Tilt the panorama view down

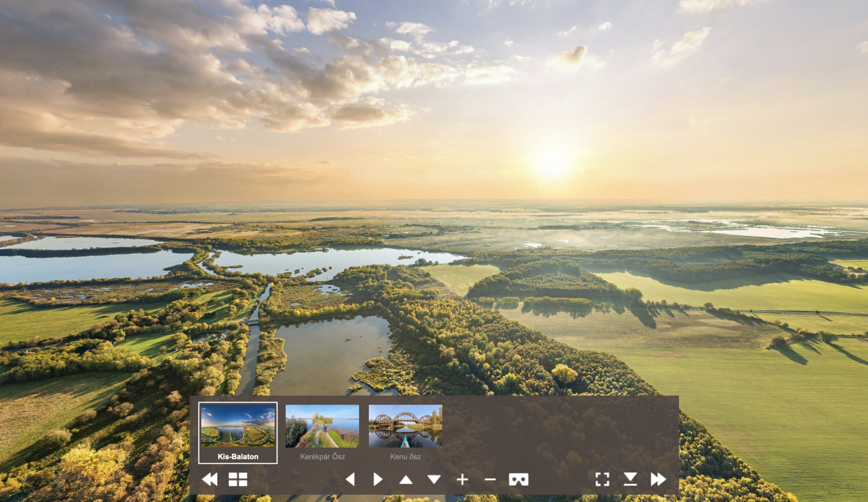coord(434,479)
